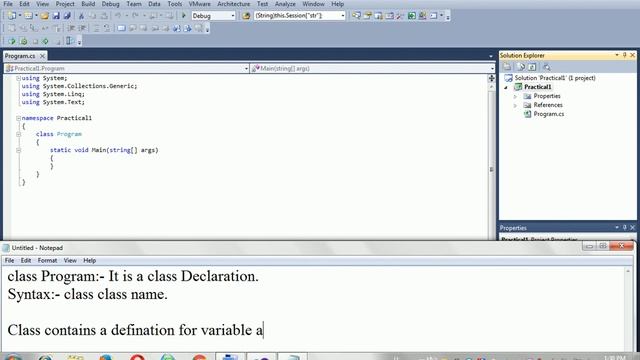This screenshot has width=640, height=360.
Task: Open the New Project icon's dropdown arrow
Action: (19, 16)
